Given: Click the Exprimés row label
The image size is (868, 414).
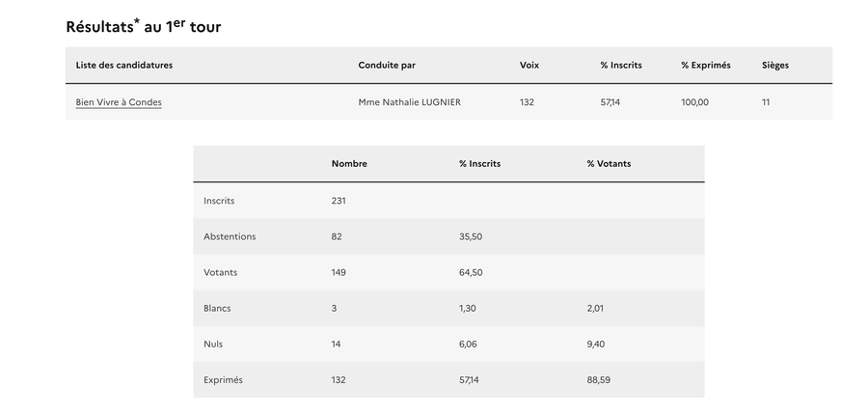Looking at the screenshot, I should click(223, 380).
